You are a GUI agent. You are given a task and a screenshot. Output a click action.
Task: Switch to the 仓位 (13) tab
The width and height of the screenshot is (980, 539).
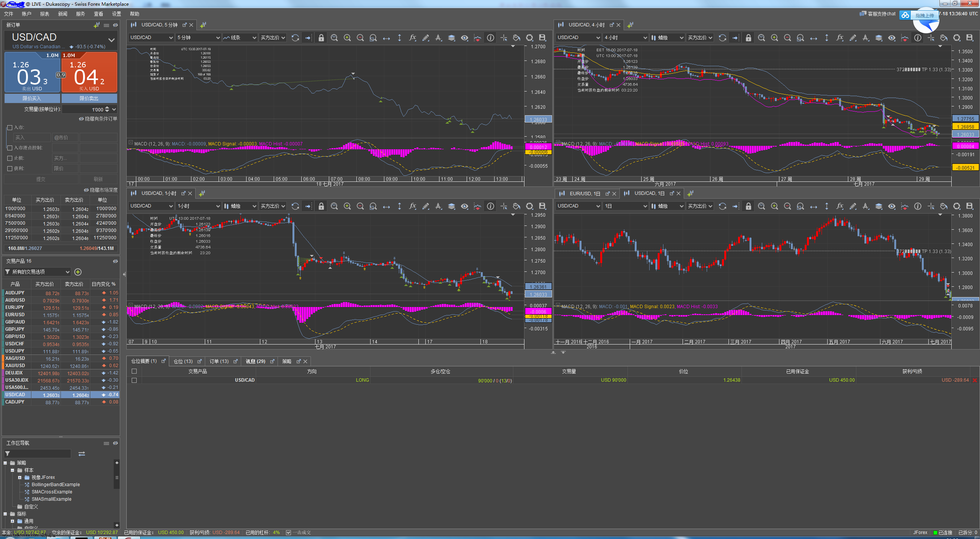[x=183, y=361]
